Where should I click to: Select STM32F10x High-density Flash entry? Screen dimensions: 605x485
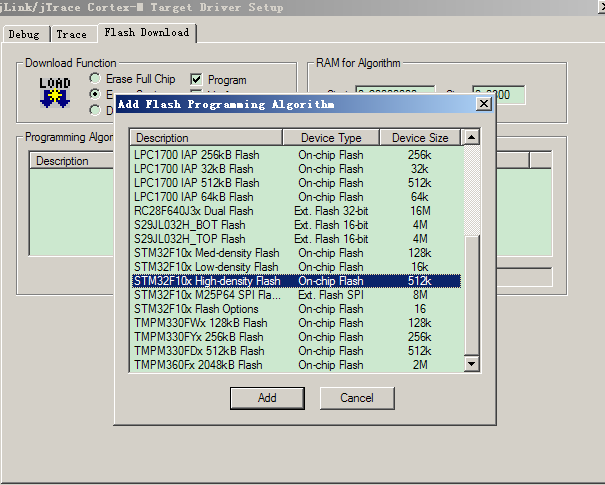[x=207, y=282]
